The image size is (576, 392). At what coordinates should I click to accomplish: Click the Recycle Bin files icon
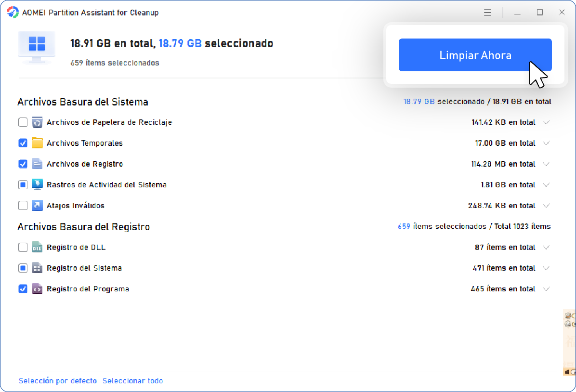point(37,122)
